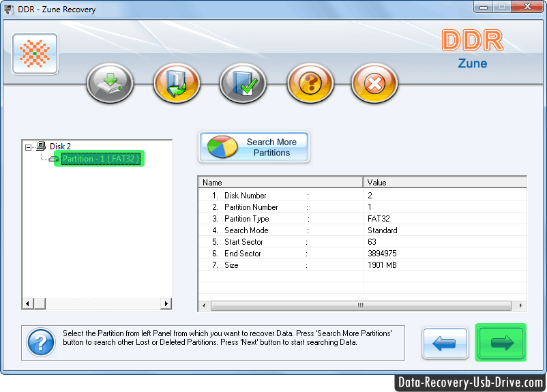Click left arrow of tree panel scrollbar

(28, 304)
